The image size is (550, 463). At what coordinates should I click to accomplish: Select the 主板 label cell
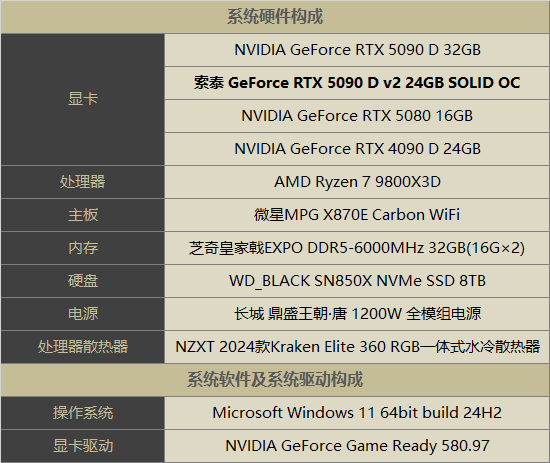83,215
